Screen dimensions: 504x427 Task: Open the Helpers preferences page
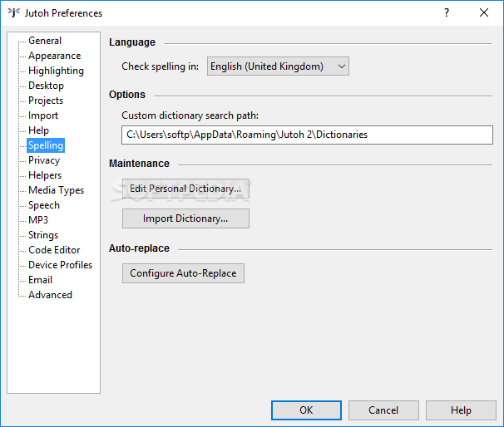[45, 175]
